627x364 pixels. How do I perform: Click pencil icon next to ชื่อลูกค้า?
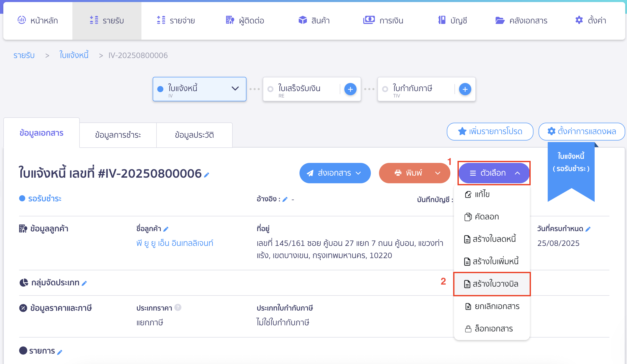[x=166, y=229]
